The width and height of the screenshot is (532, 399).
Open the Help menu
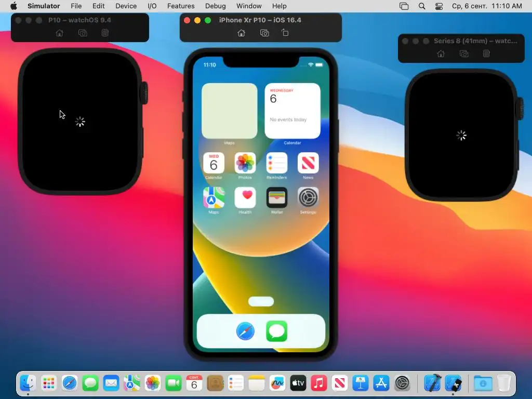pyautogui.click(x=279, y=6)
